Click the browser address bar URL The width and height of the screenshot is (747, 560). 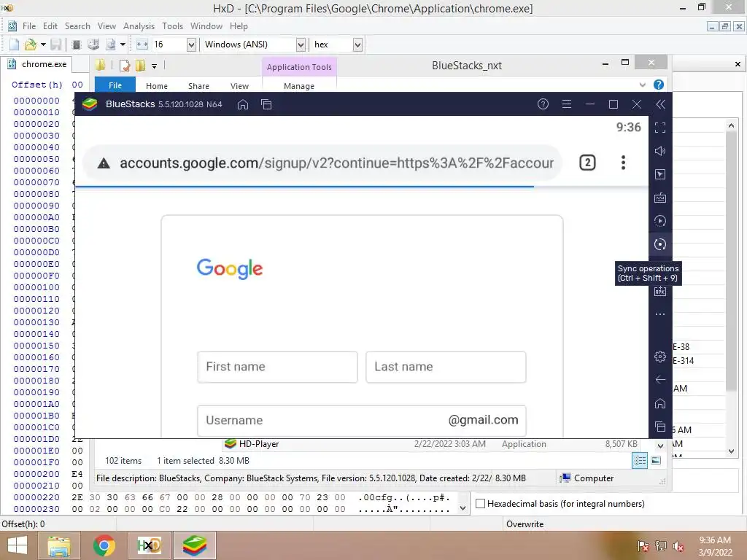(336, 163)
